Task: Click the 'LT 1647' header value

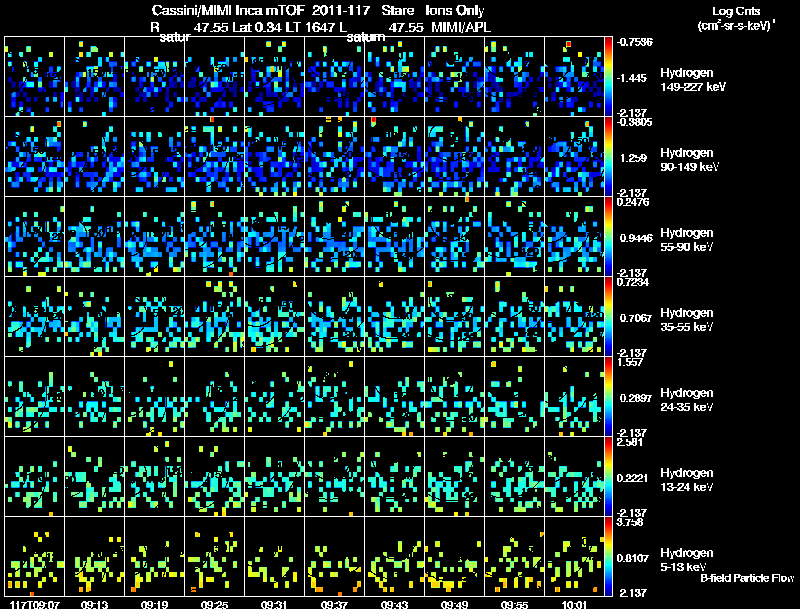Action: (x=307, y=27)
